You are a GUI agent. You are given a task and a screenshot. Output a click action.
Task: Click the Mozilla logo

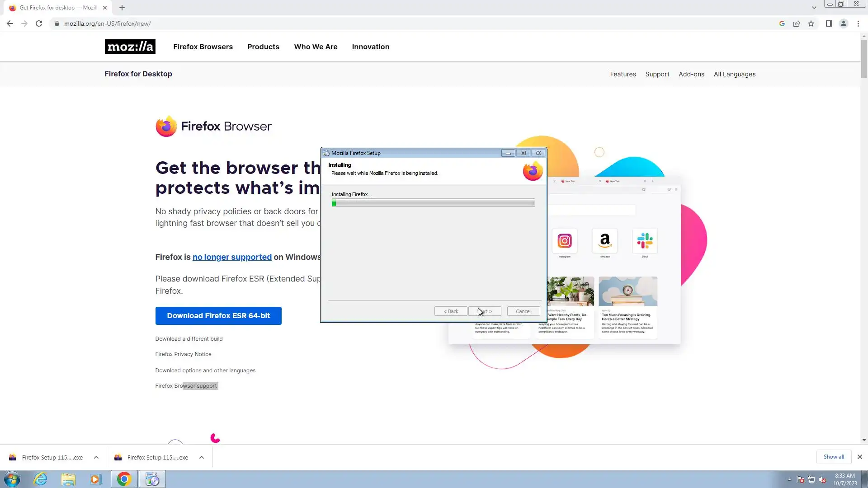[x=130, y=47]
